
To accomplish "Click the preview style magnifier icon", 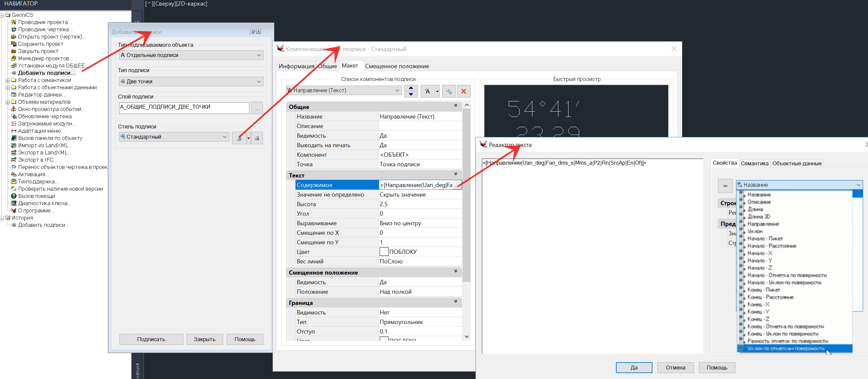I will coord(257,138).
